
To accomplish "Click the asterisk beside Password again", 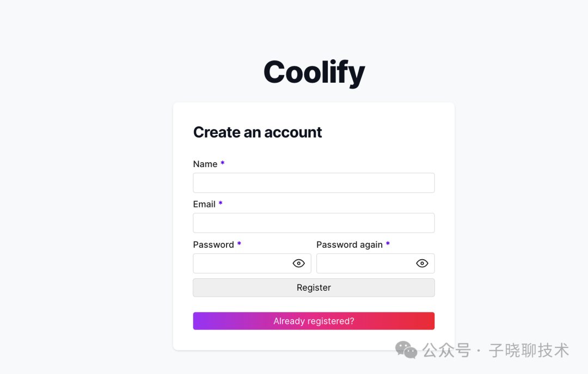I will pyautogui.click(x=388, y=244).
